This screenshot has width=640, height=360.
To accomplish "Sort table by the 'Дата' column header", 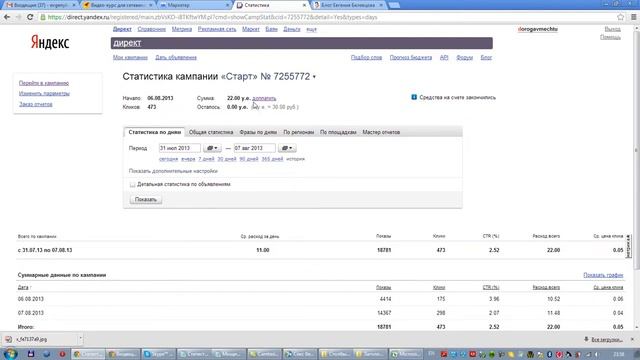I will (24, 288).
